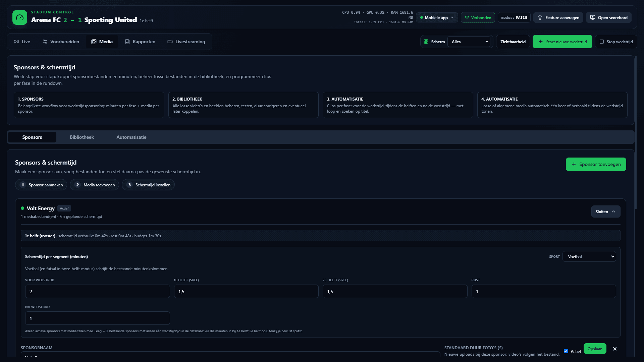Open the Mobiele app dropdown
The image size is (644, 362).
437,17
